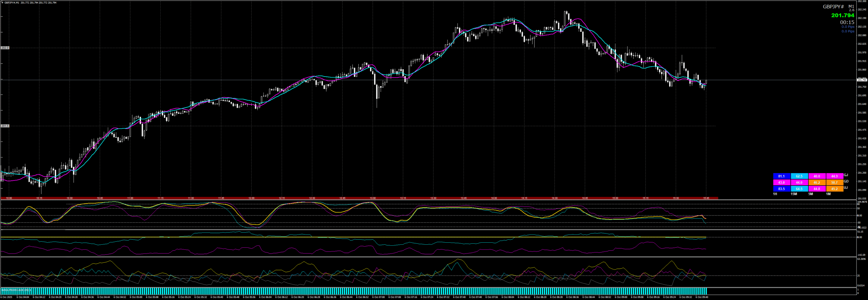
Task: Select the cyan 62.5 strength cell
Action: coord(799,176)
